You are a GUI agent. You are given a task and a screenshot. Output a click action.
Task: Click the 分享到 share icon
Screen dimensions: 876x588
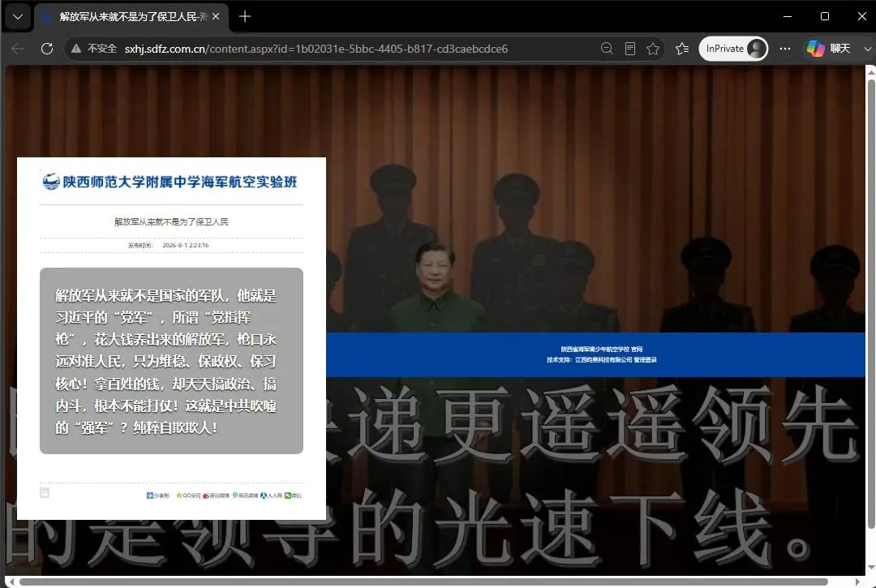point(157,496)
